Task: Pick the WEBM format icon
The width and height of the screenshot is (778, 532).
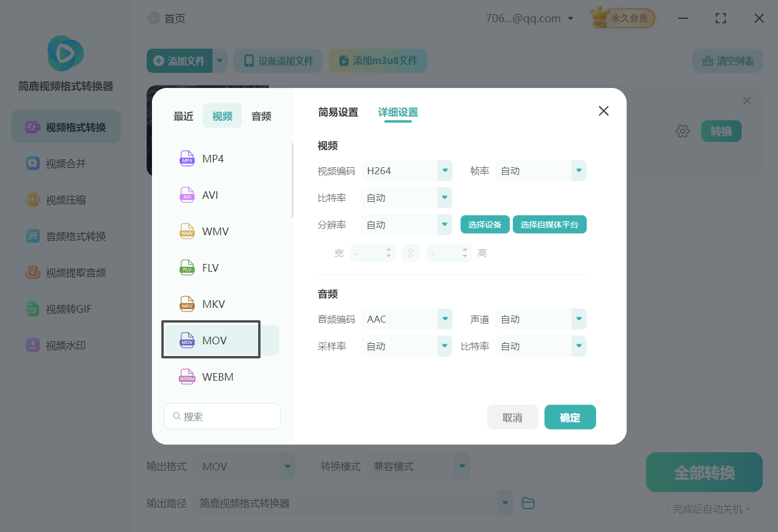Action: 187,376
